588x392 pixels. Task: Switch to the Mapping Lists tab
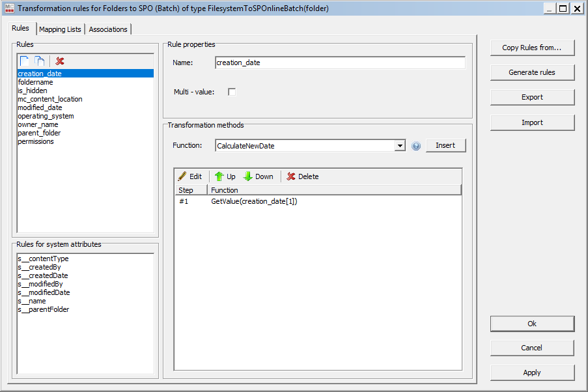[x=60, y=29]
